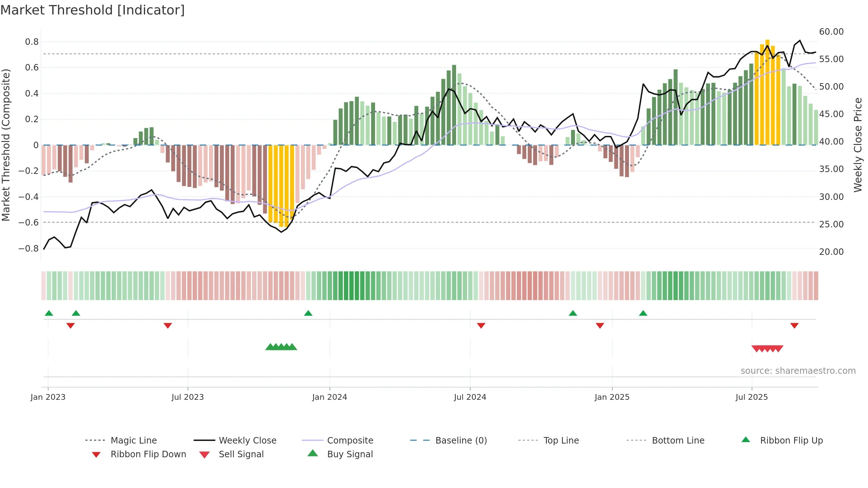Toggle the Ribbon Flip Up legend entry
This screenshot has width=868, height=488.
(782, 440)
